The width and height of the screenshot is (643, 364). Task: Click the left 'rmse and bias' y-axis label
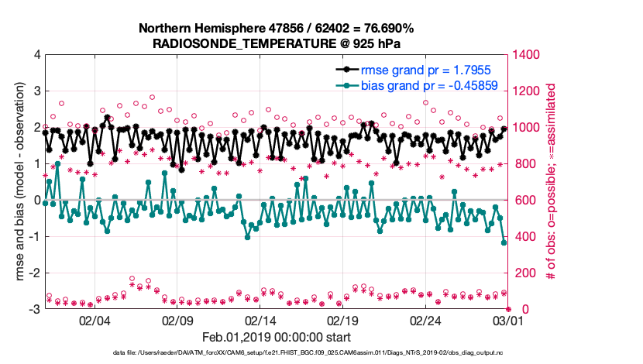17,182
